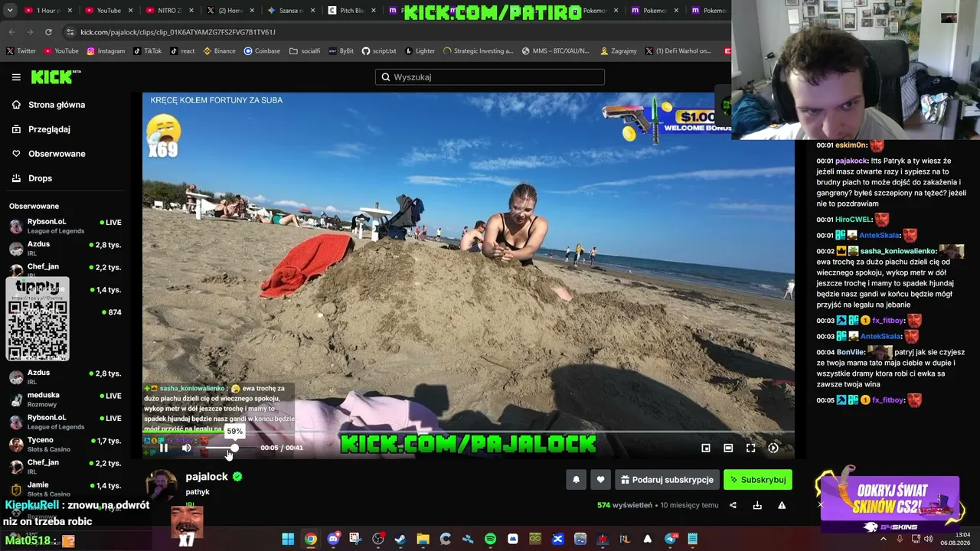The height and width of the screenshot is (551, 980).
Task: Open Chrome from the taskbar
Action: [310, 540]
